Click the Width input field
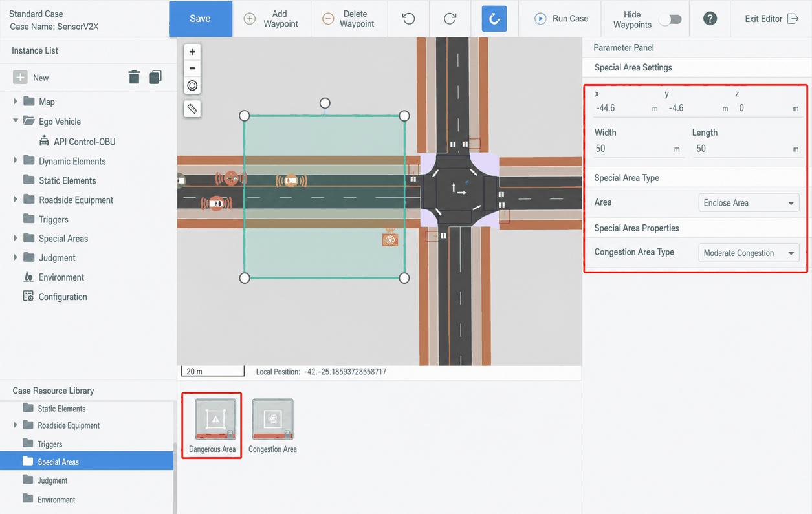 coord(638,149)
